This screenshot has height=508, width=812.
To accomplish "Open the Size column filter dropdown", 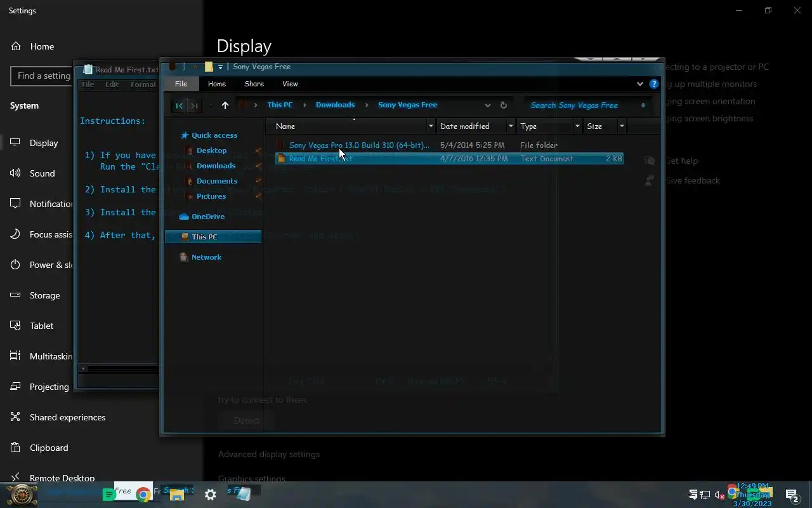I will (622, 126).
